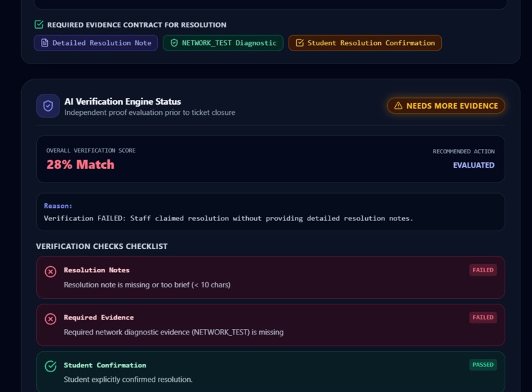This screenshot has width=532, height=392.
Task: Click the passed check icon beside Student Confirmation
Action: point(51,366)
